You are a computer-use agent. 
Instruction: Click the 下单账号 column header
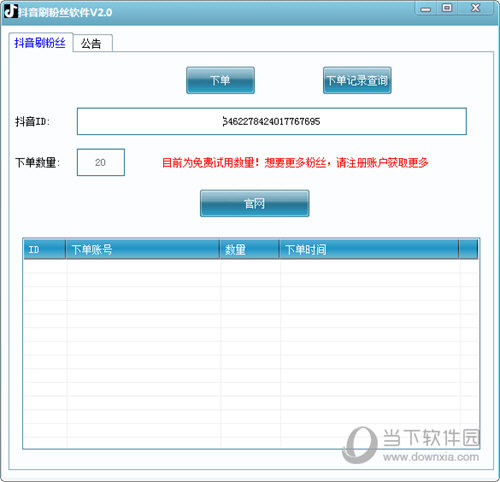[142, 249]
